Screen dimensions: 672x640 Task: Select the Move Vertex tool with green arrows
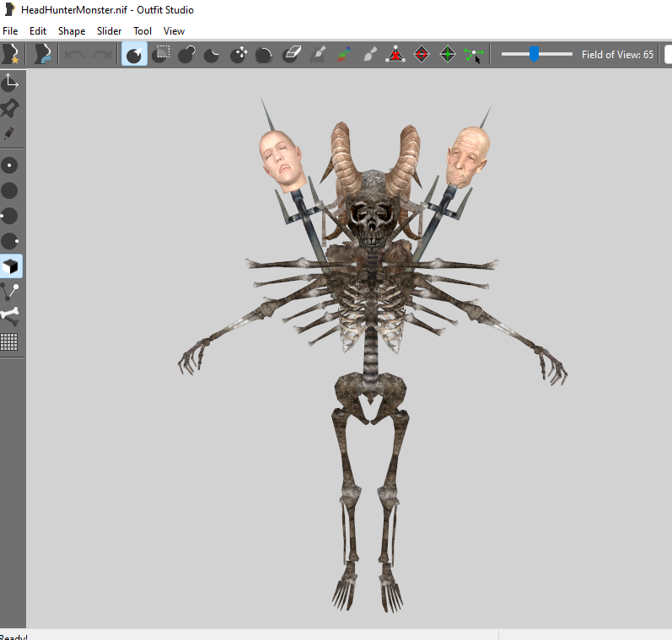474,55
